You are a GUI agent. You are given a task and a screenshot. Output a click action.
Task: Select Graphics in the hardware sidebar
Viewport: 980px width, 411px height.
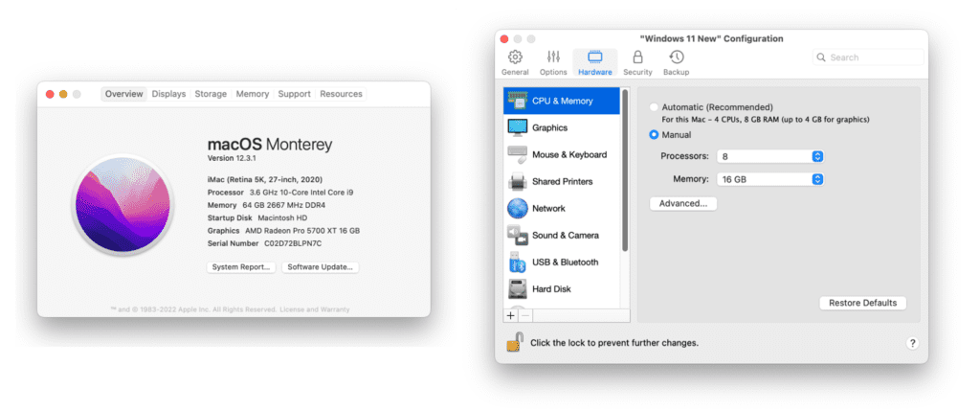pos(549,127)
